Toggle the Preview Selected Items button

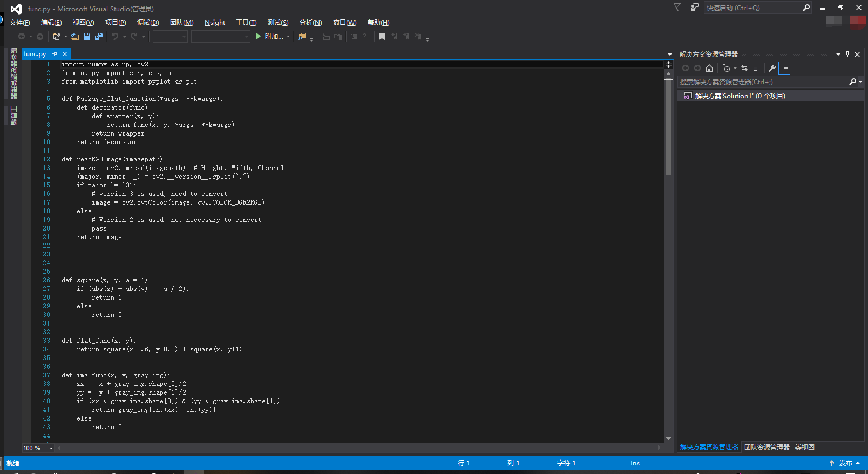[x=784, y=68]
